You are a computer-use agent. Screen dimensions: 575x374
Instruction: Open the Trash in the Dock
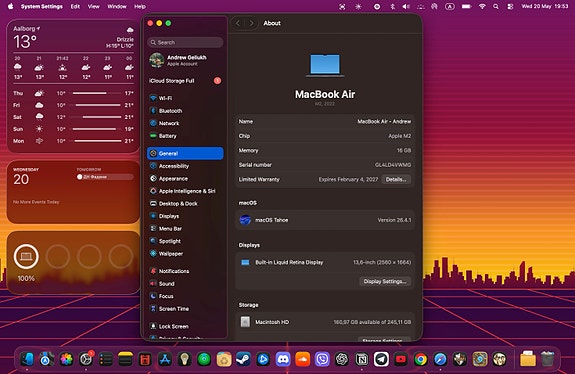(547, 359)
